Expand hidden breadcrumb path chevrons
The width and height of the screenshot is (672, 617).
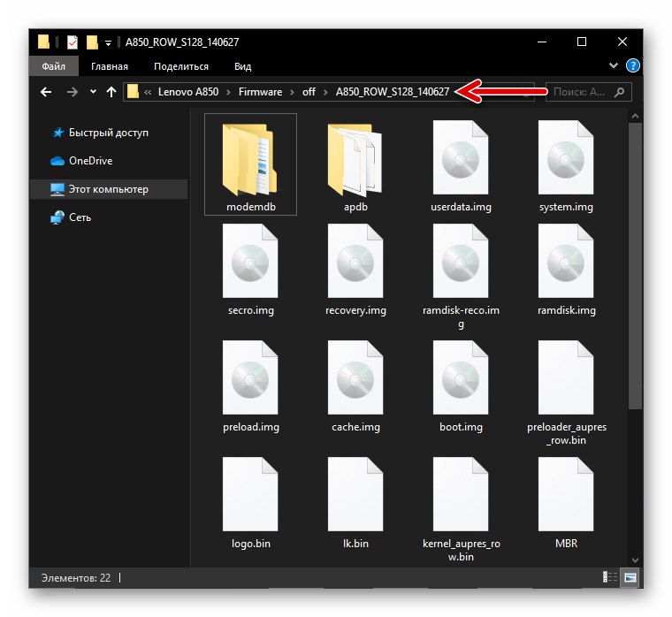148,92
